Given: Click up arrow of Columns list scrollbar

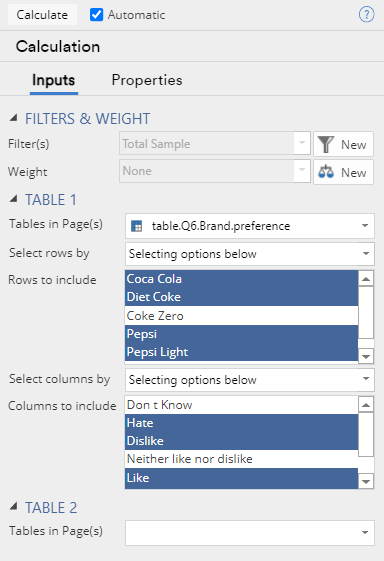Looking at the screenshot, I should [x=366, y=405].
